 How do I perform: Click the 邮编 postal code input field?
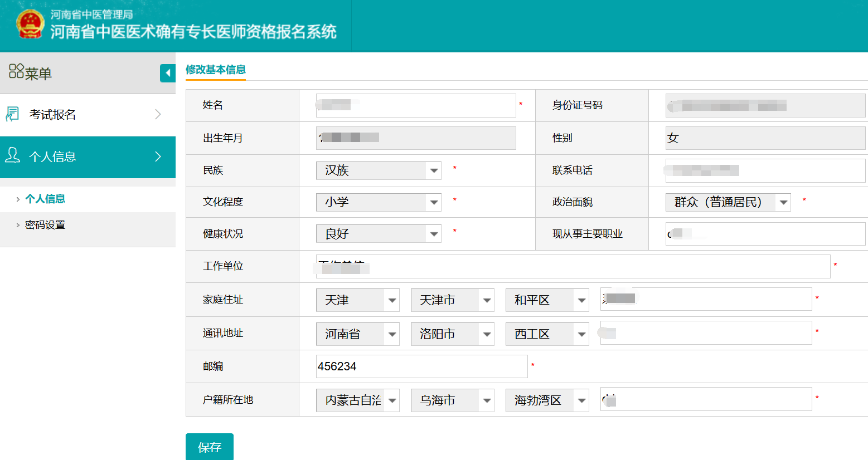(x=421, y=366)
